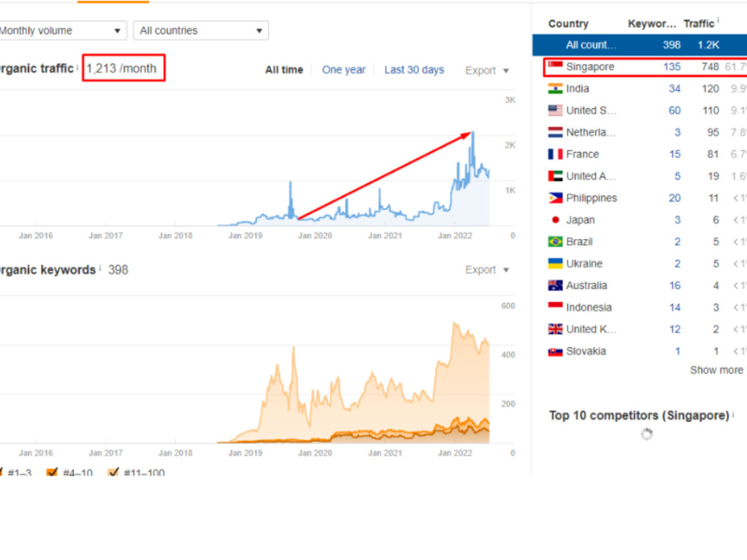Open Singapore keywords count 135
This screenshot has height=560, width=747.
(x=672, y=66)
